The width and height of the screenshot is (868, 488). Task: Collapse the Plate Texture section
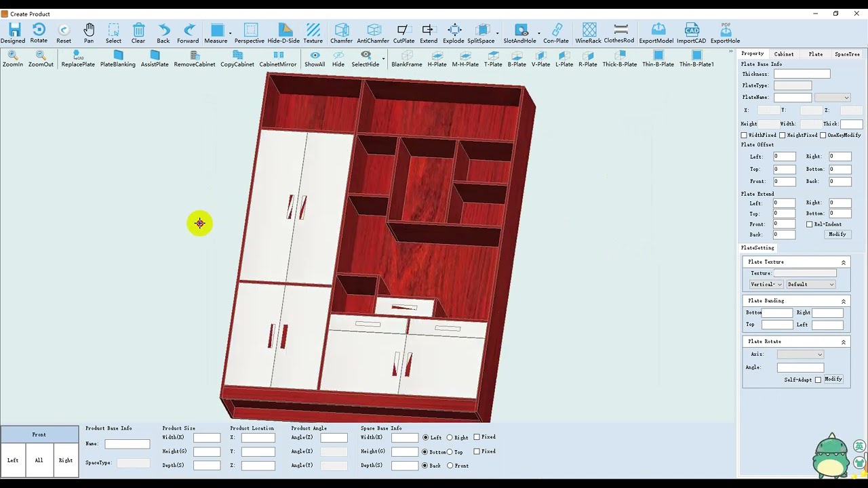(x=844, y=262)
